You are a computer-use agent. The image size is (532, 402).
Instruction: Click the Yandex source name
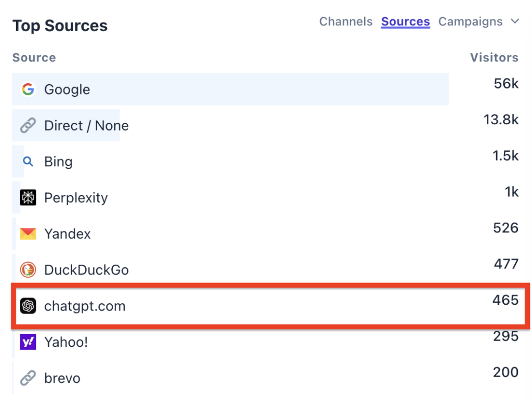[x=68, y=234]
